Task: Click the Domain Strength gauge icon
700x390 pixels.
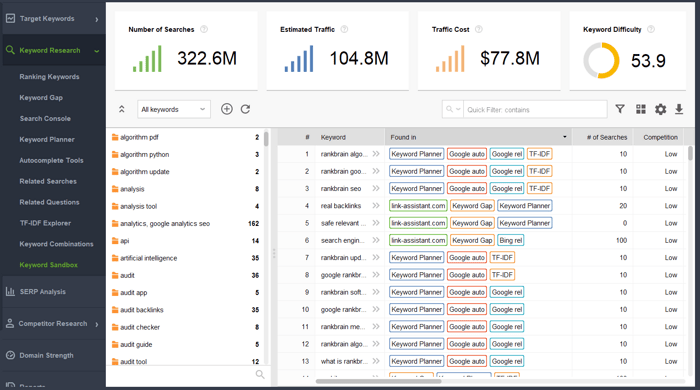Action: click(x=10, y=355)
